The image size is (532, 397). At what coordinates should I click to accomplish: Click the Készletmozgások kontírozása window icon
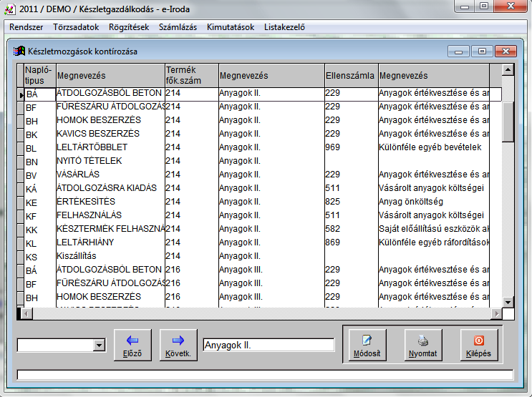click(19, 52)
